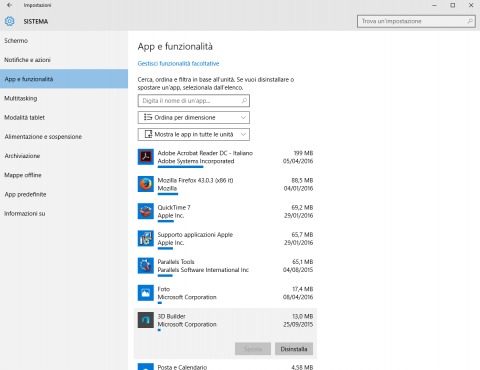Click the greyed Sposta button
The width and height of the screenshot is (480, 370).
coord(253,349)
